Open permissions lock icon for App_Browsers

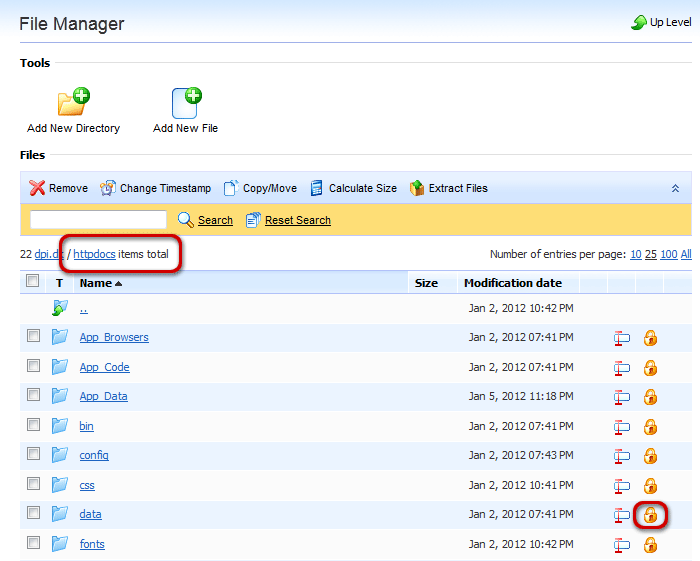click(x=650, y=338)
